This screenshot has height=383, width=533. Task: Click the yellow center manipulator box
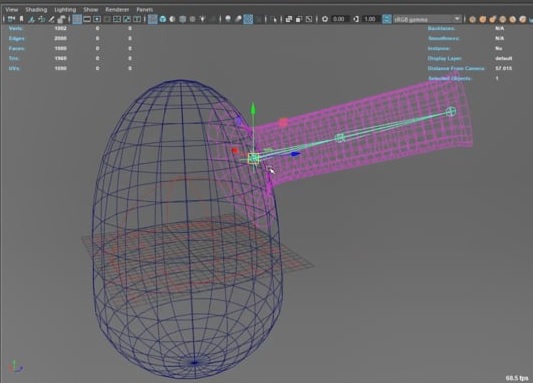(x=253, y=158)
